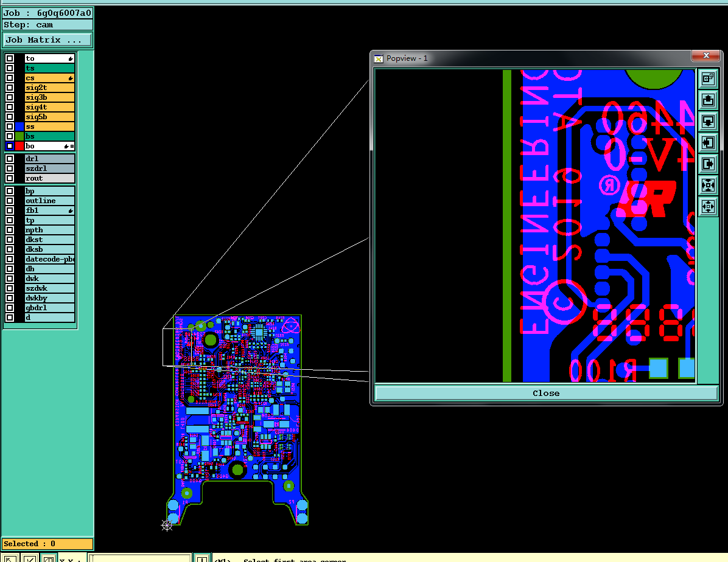
Task: Toggle the checkbox for layer ts
Action: click(x=10, y=68)
